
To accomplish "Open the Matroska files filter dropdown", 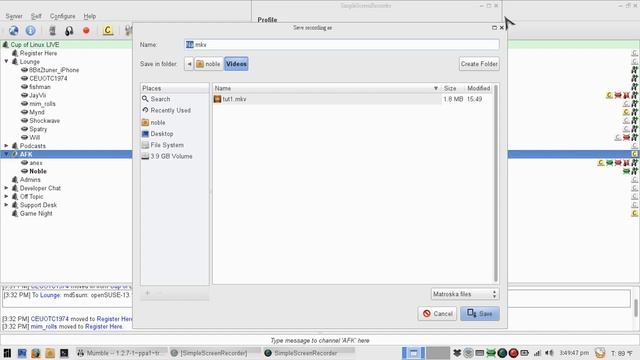I will click(x=464, y=294).
